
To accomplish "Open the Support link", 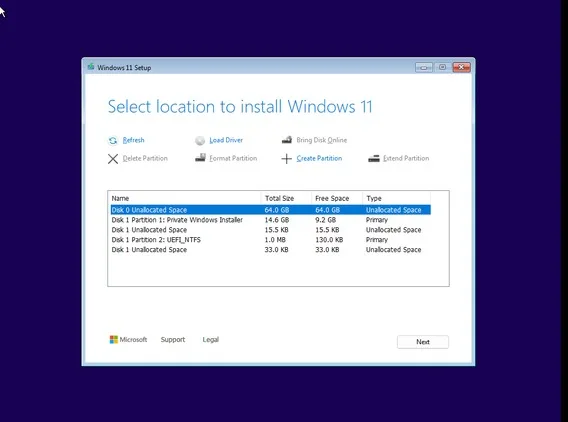I will point(173,340).
